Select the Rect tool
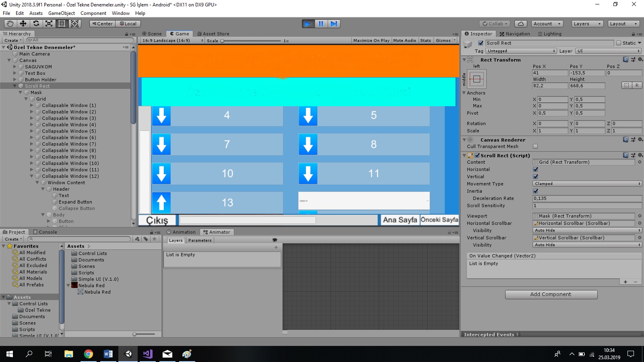 pyautogui.click(x=62, y=24)
